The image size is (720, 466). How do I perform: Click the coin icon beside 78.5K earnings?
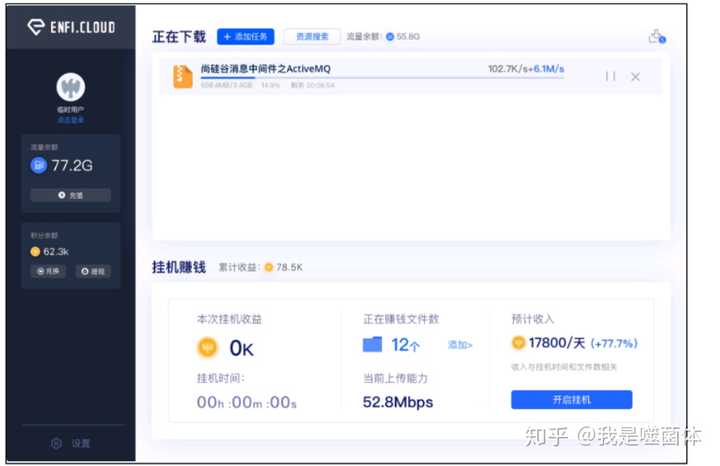tap(269, 267)
